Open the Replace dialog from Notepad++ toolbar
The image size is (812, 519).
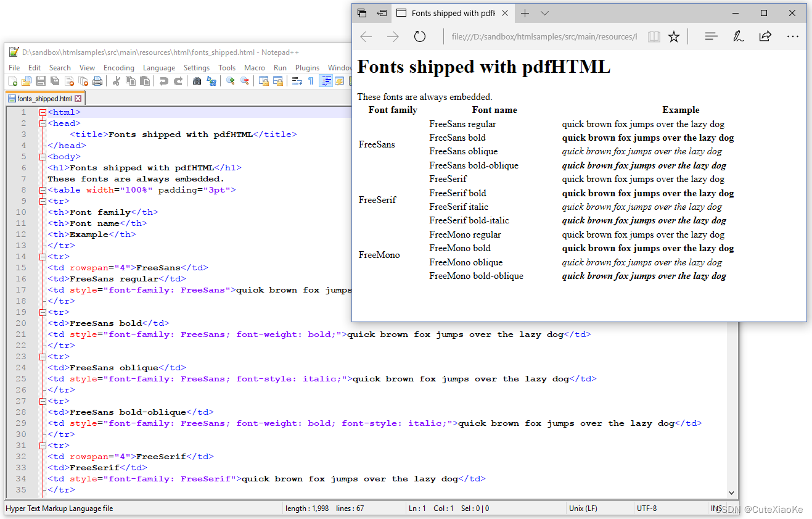tap(211, 81)
